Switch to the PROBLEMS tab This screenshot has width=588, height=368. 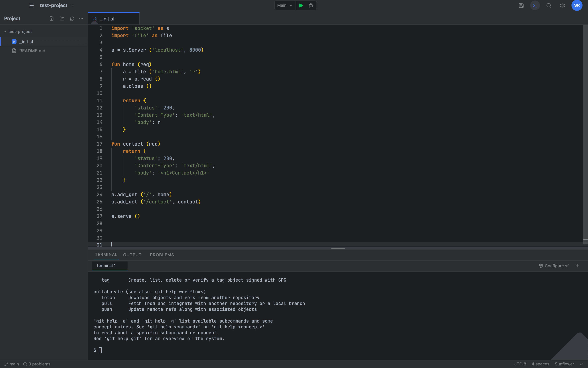(162, 255)
